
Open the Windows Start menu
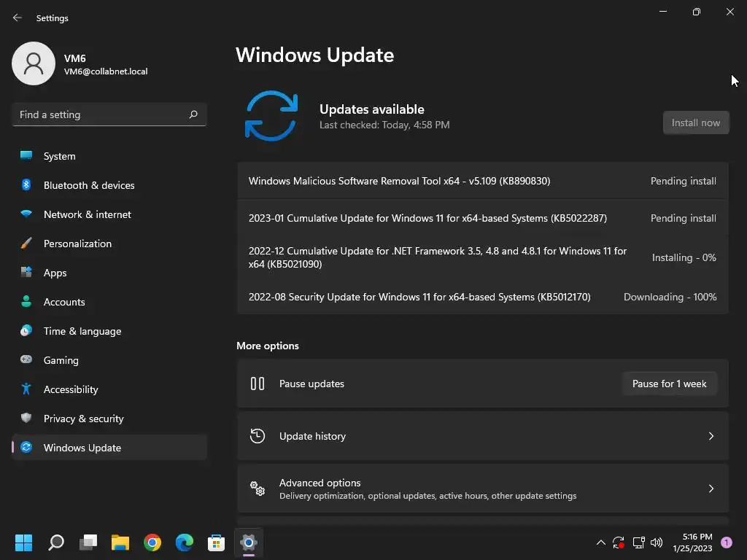23,542
